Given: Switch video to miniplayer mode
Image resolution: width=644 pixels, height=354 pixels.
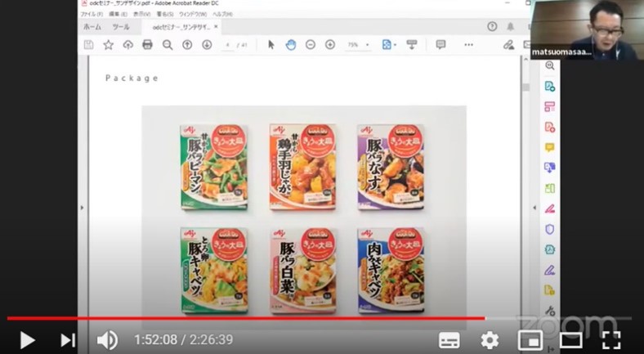Looking at the screenshot, I should [530, 340].
